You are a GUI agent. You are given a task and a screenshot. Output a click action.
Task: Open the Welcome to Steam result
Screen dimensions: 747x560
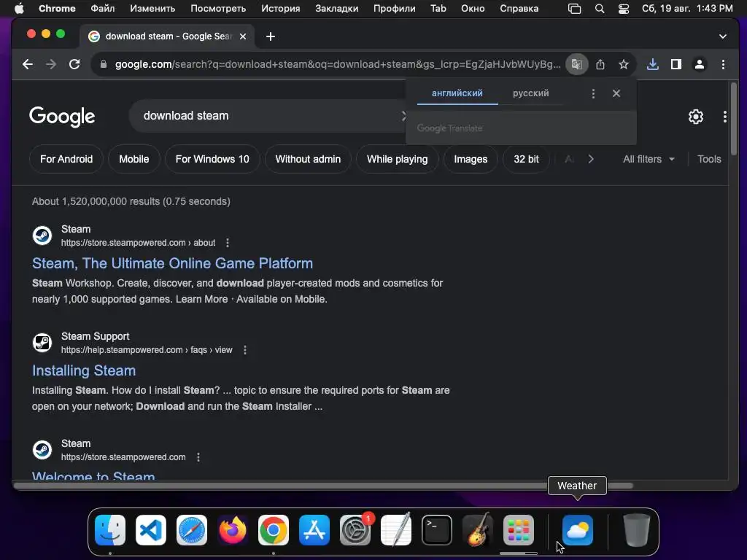tap(93, 475)
